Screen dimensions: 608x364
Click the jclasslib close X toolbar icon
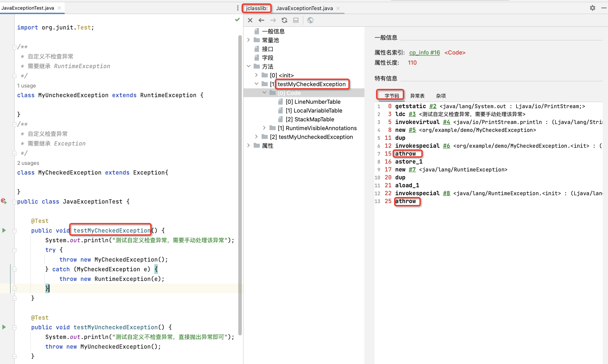(x=250, y=20)
